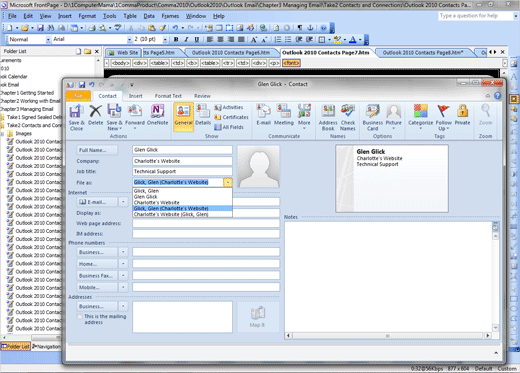Open Business Card options

tap(373, 117)
